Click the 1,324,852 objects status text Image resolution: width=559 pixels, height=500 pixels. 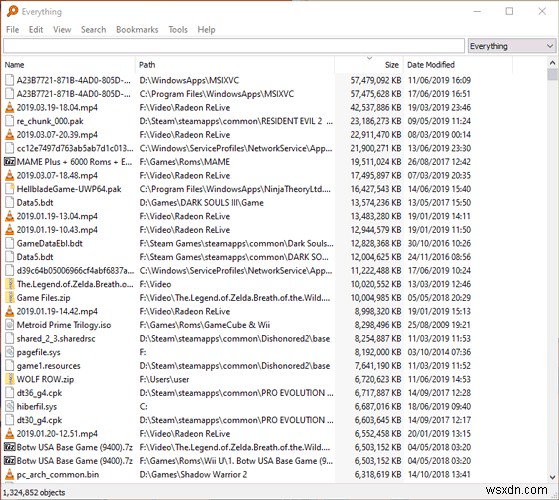click(x=34, y=492)
